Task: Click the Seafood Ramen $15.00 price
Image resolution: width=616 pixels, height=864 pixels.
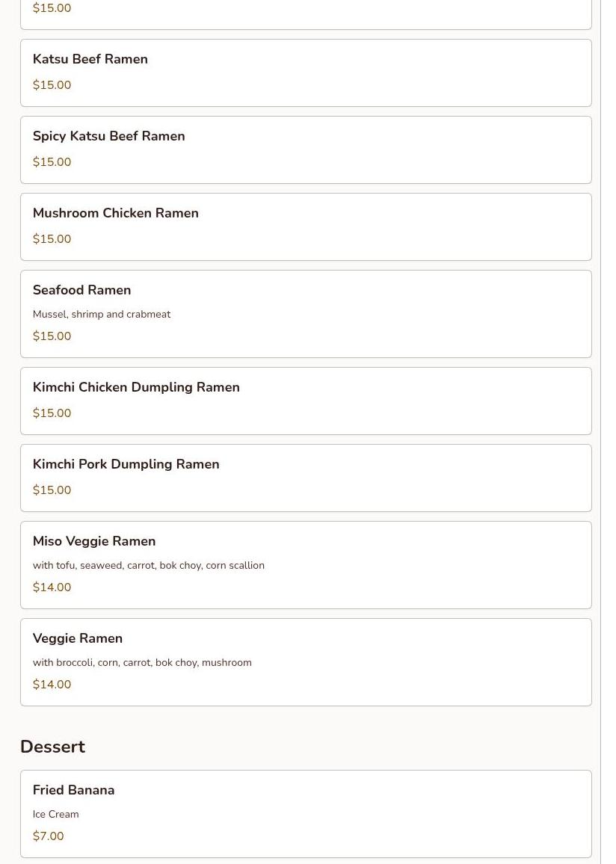Action: coord(52,336)
